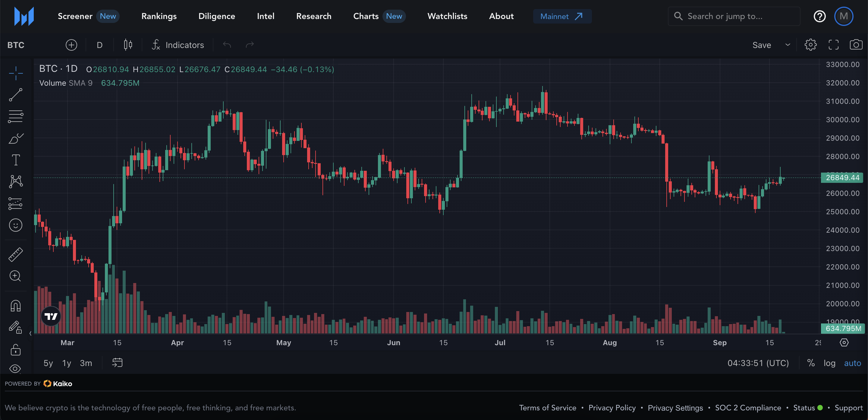This screenshot has height=420, width=868.
Task: Select the trend line drawing tool
Action: 15,95
